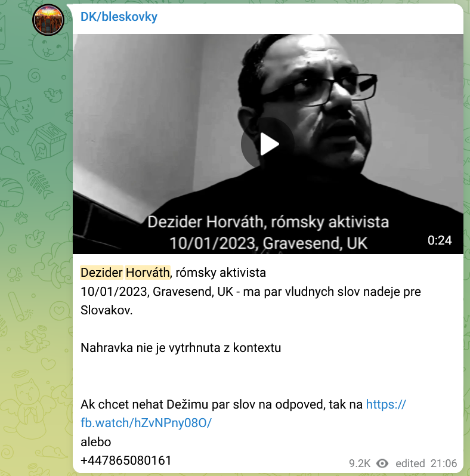Select the highlighted word Horváth in the caption
Image resolution: width=470 pixels, height=476 pixels.
tap(147, 273)
